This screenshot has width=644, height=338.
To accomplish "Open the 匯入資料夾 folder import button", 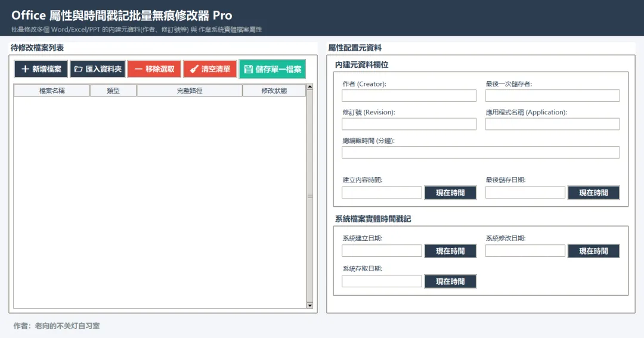I will (98, 69).
